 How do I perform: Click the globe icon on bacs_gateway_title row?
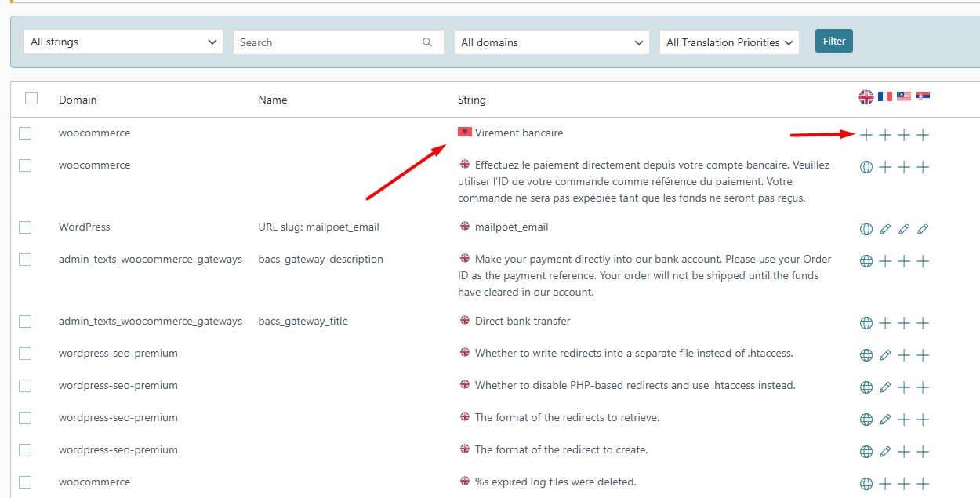(866, 322)
